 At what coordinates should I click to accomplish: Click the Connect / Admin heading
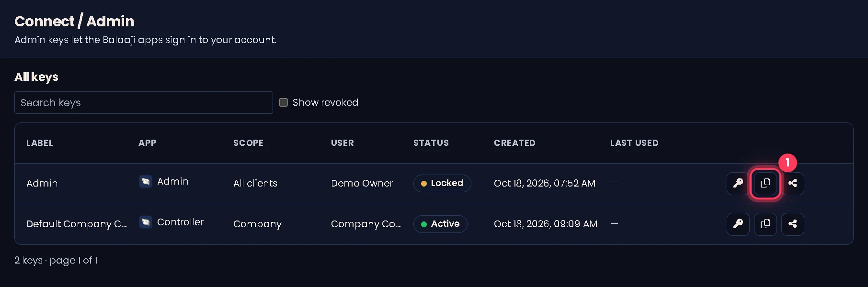(74, 21)
